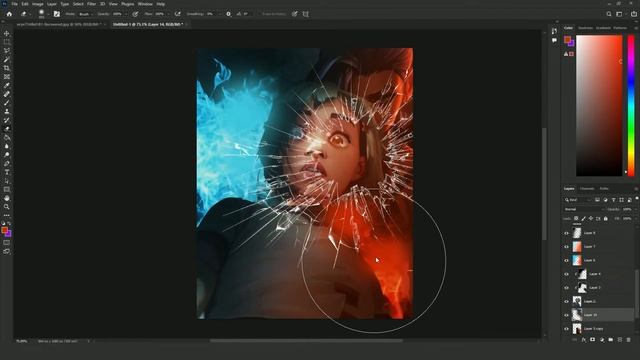Select the Crop tool
Viewport: 640px width, 360px height.
pyautogui.click(x=7, y=68)
